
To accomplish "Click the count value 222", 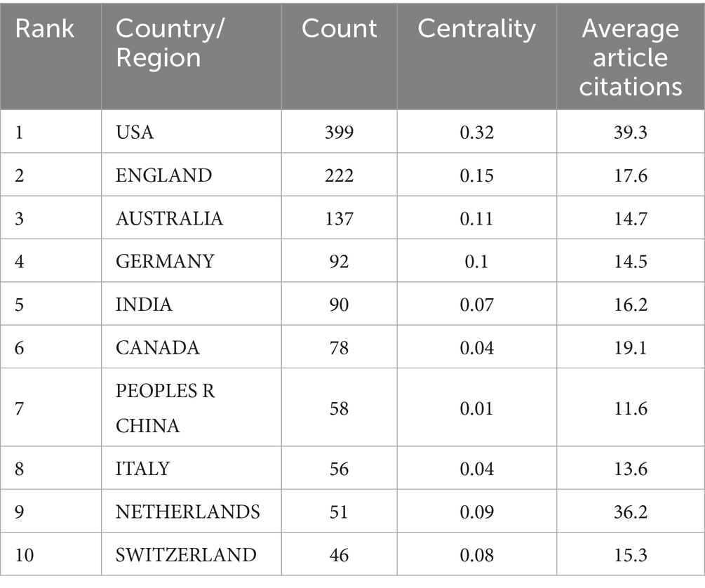I will 339,175.
